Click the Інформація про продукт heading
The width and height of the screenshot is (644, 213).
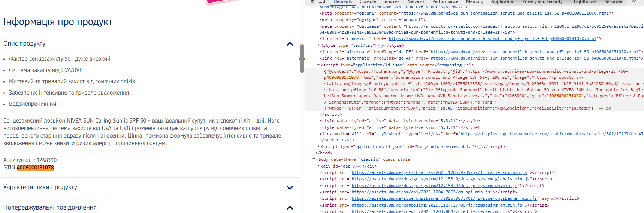coord(58,22)
